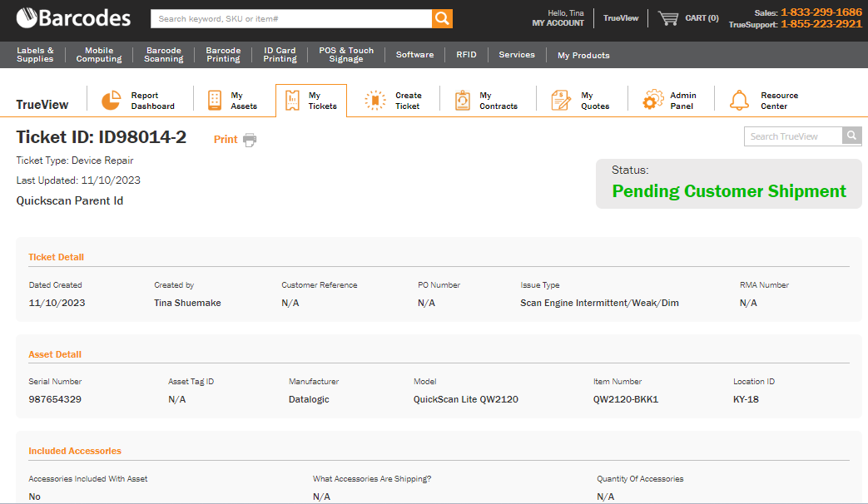Open the ID Card Printing menu
The height and width of the screenshot is (504, 868).
280,55
